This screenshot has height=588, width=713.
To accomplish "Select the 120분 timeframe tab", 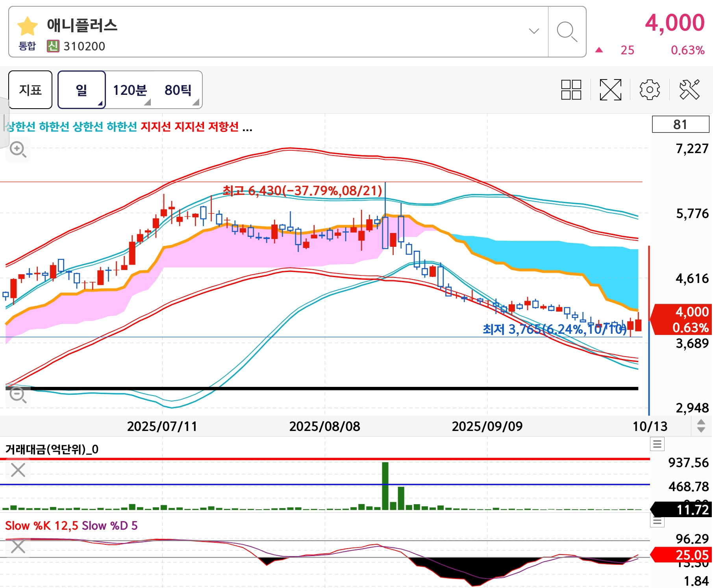I will point(130,90).
